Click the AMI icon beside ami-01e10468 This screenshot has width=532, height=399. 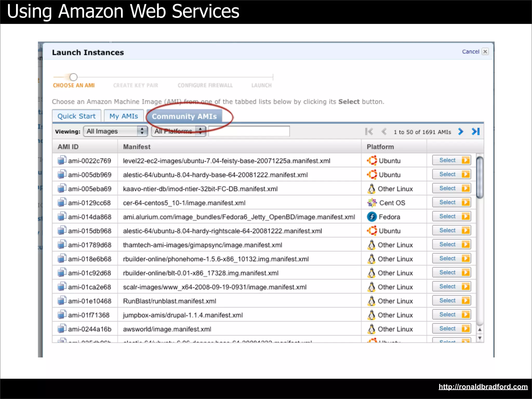(x=62, y=301)
